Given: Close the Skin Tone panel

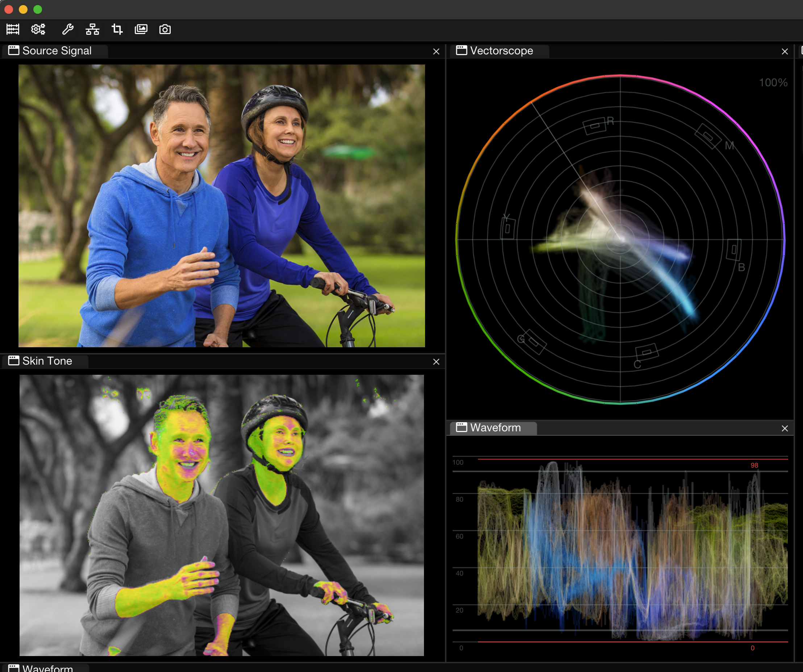Looking at the screenshot, I should point(436,361).
